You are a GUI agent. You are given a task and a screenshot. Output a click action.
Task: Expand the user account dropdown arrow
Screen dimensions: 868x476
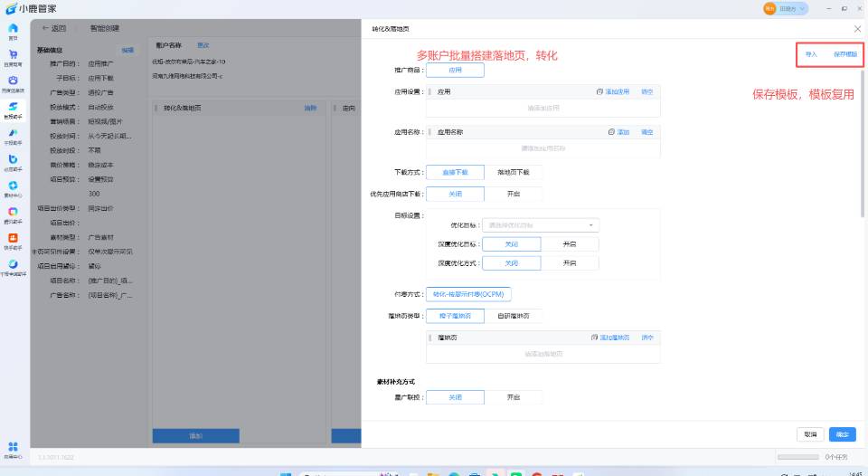pyautogui.click(x=802, y=9)
